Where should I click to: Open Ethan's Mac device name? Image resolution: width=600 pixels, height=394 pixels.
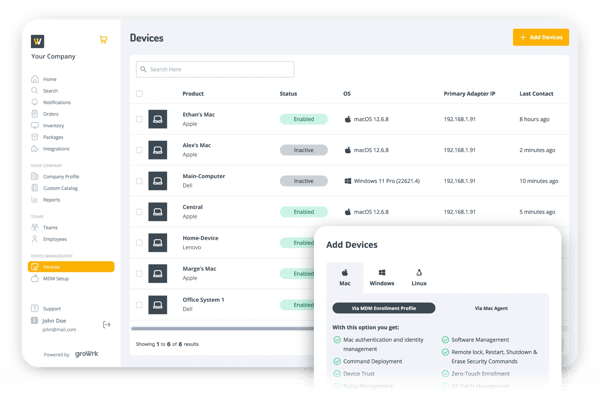(x=199, y=114)
